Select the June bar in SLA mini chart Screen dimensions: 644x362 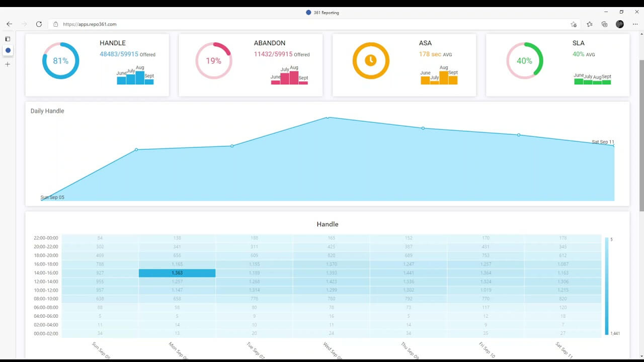coord(579,81)
